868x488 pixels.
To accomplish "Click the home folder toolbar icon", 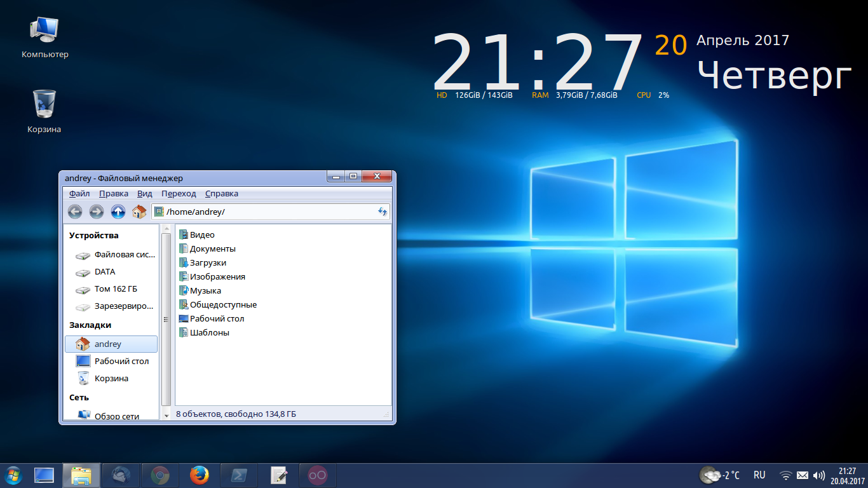I will (x=139, y=212).
